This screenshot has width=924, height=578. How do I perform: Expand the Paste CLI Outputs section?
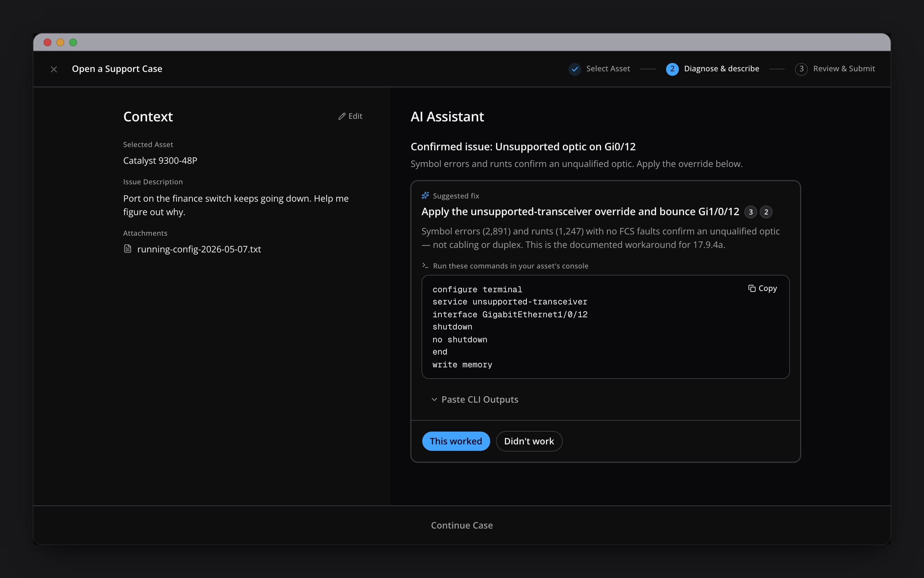tap(475, 399)
